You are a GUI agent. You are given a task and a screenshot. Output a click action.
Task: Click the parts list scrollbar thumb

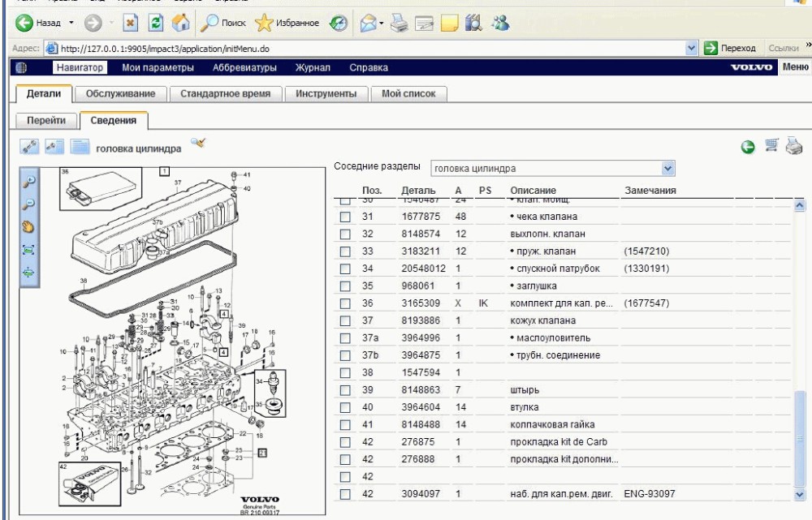(800, 439)
